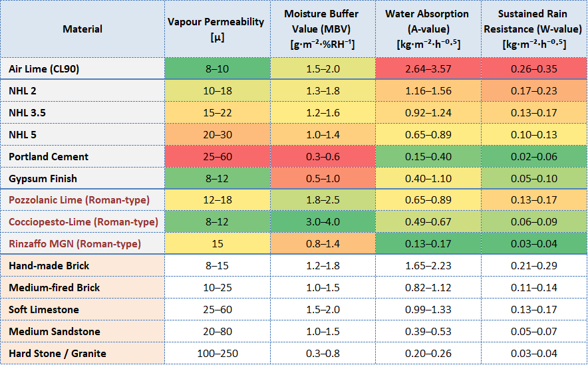Select the Medium Sandstone row label

pyautogui.click(x=55, y=332)
